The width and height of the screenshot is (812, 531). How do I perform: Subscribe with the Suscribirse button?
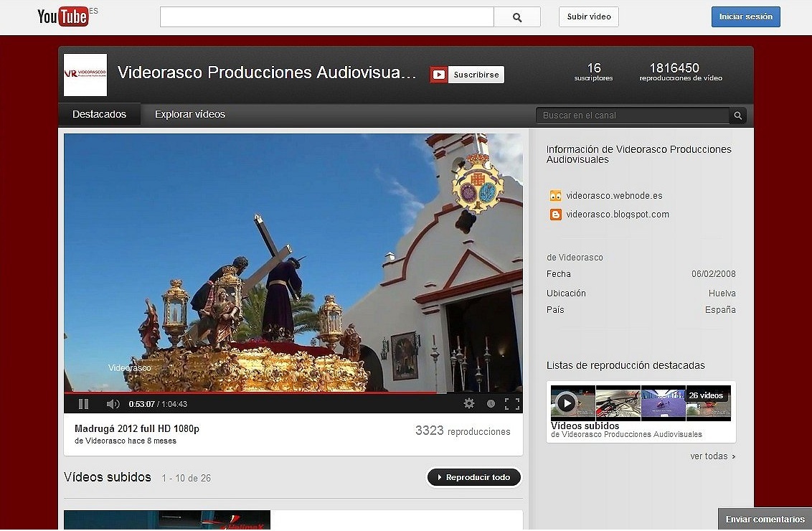(467, 75)
